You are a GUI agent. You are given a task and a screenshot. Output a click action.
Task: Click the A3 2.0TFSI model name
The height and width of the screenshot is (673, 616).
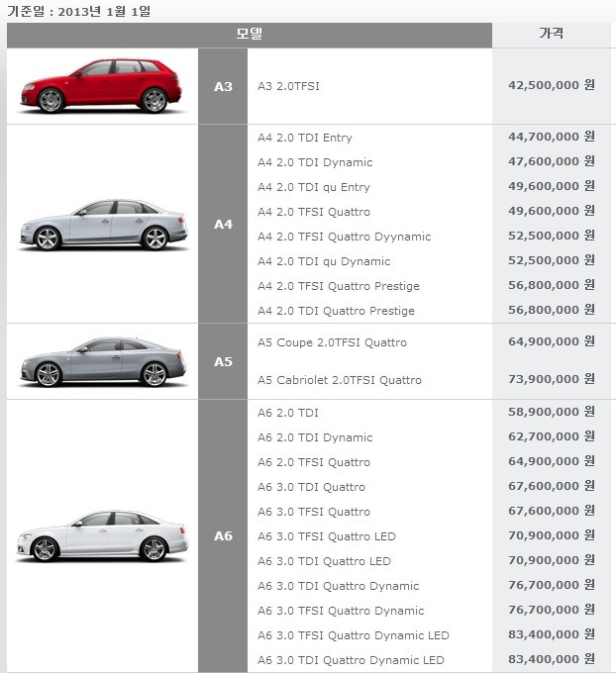(x=288, y=86)
